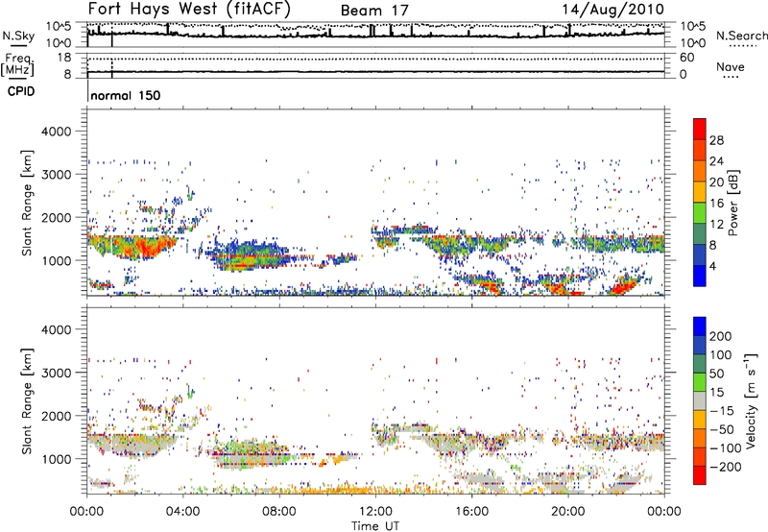Click "Slant Range [km]" on the power panel
This screenshot has height=532, width=768.
click(27, 203)
